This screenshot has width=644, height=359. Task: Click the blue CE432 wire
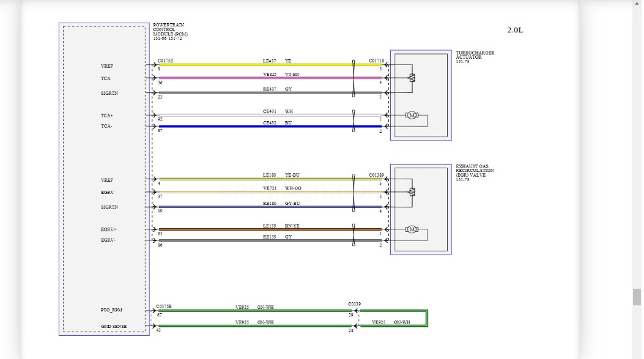click(258, 126)
